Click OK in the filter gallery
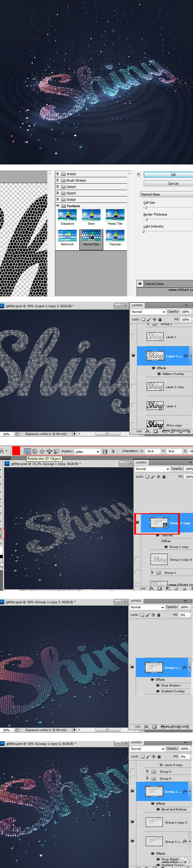Screen dimensions: 193x868 coord(168,175)
